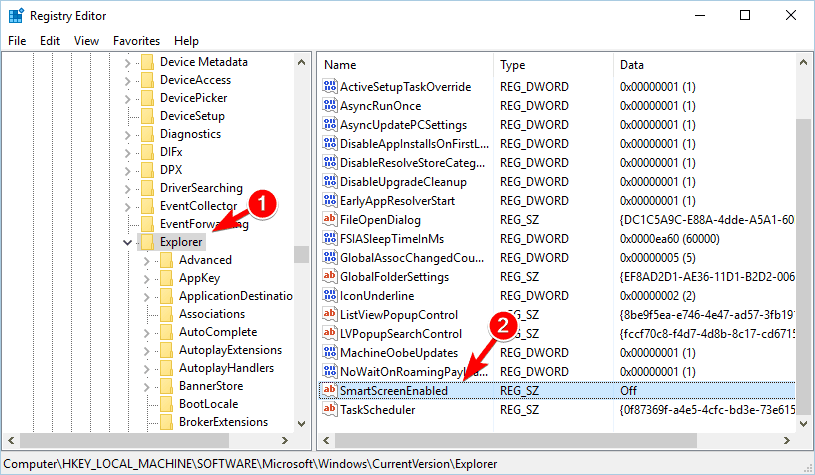Select the NoWaitOnRoamingPayload value name

414,372
